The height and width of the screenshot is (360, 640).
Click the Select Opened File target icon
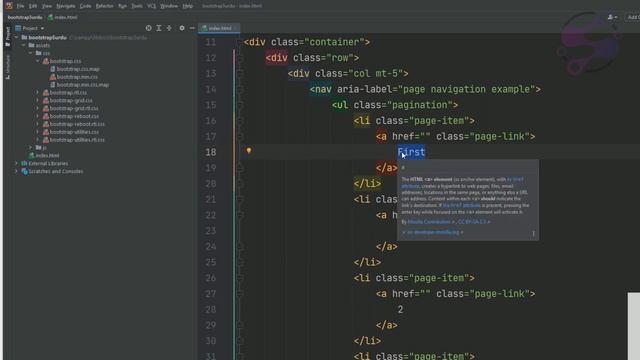pos(149,28)
